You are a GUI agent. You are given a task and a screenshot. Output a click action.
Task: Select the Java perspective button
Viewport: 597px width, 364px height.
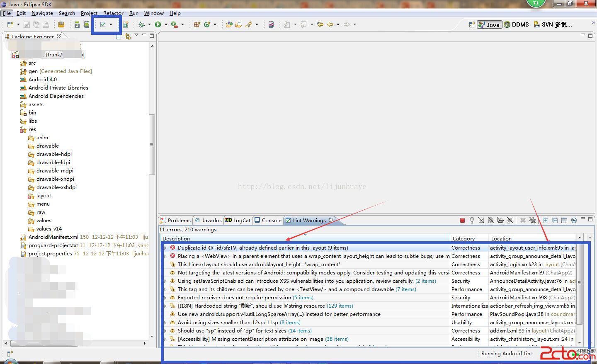click(489, 24)
